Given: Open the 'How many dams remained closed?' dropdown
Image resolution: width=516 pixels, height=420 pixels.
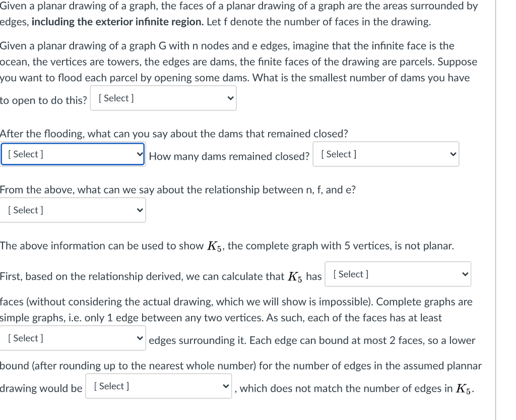Looking at the screenshot, I should click(x=385, y=154).
